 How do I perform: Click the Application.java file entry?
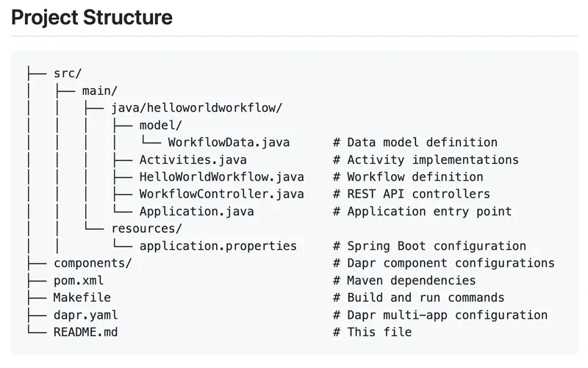pos(193,212)
